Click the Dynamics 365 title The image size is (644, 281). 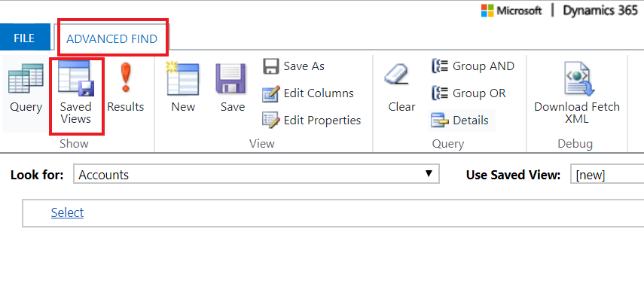point(600,11)
